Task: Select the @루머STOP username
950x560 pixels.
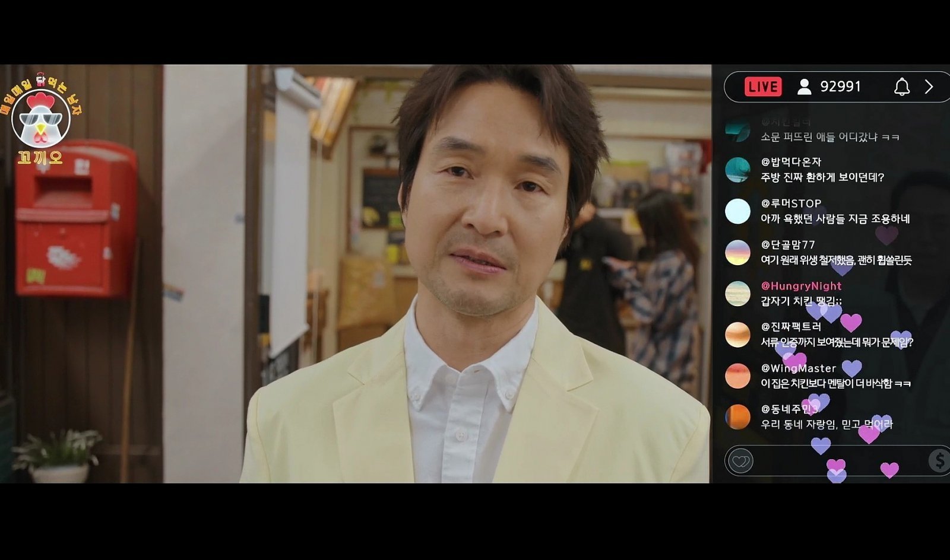Action: pyautogui.click(x=791, y=203)
